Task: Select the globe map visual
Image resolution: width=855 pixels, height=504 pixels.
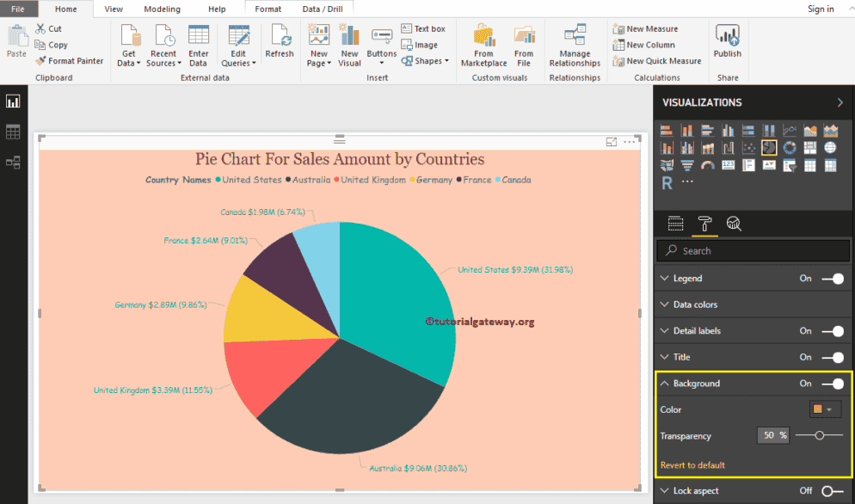Action: (830, 148)
